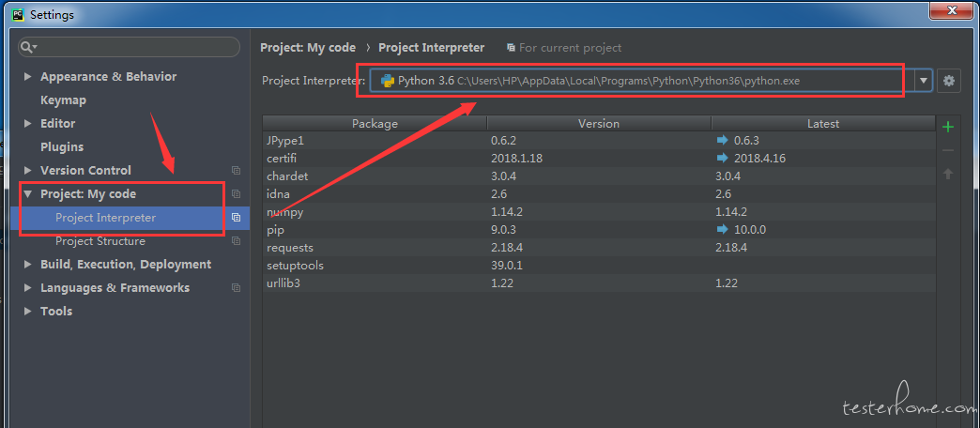Expand the Appearance & Behavior section
The height and width of the screenshot is (428, 980).
[x=27, y=76]
